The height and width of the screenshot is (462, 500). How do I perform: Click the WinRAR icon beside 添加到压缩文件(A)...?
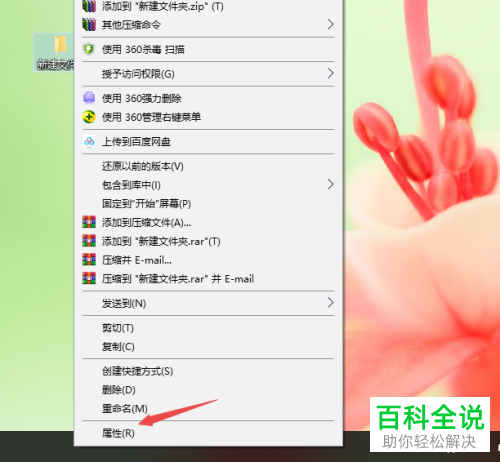[x=89, y=222]
